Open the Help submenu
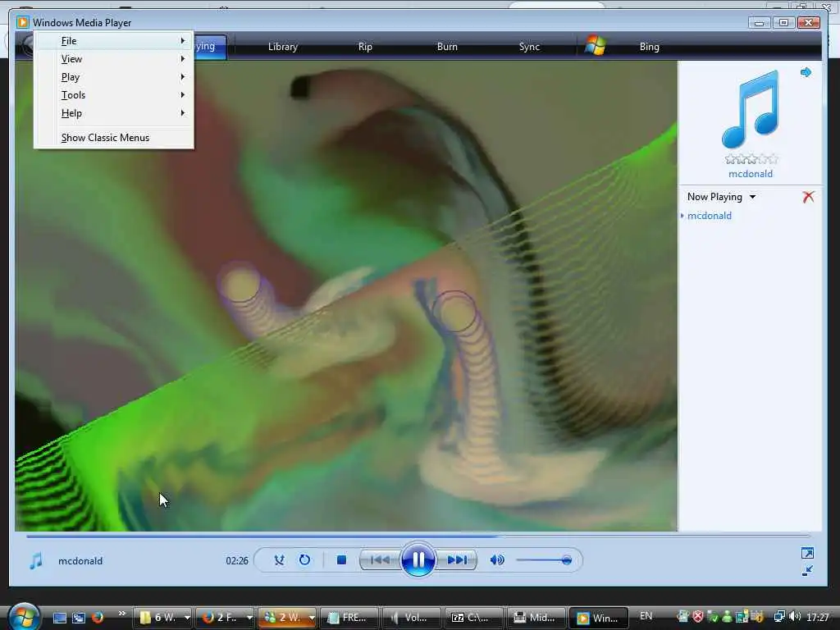Screen dimensions: 840x630 (x=113, y=113)
